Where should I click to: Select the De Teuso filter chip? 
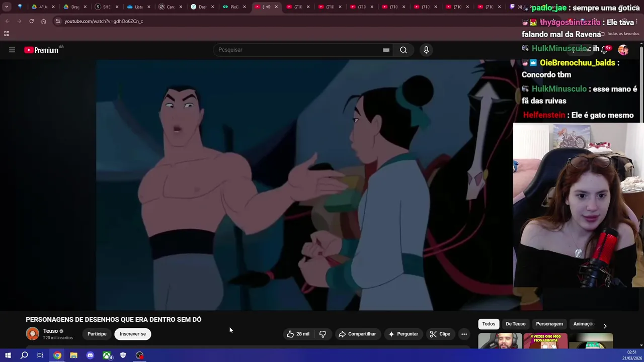point(516,324)
